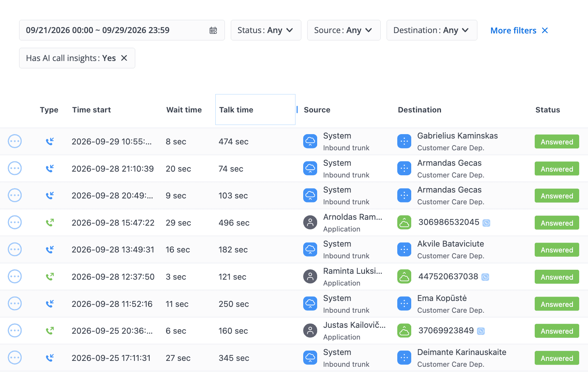Click outbound call icon for 160 sec call
The image size is (588, 373).
(50, 330)
